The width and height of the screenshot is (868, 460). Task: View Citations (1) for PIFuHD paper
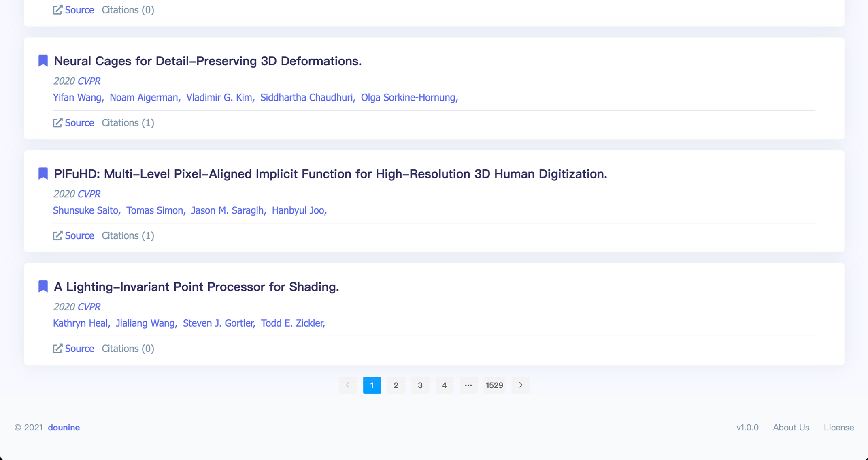(128, 235)
